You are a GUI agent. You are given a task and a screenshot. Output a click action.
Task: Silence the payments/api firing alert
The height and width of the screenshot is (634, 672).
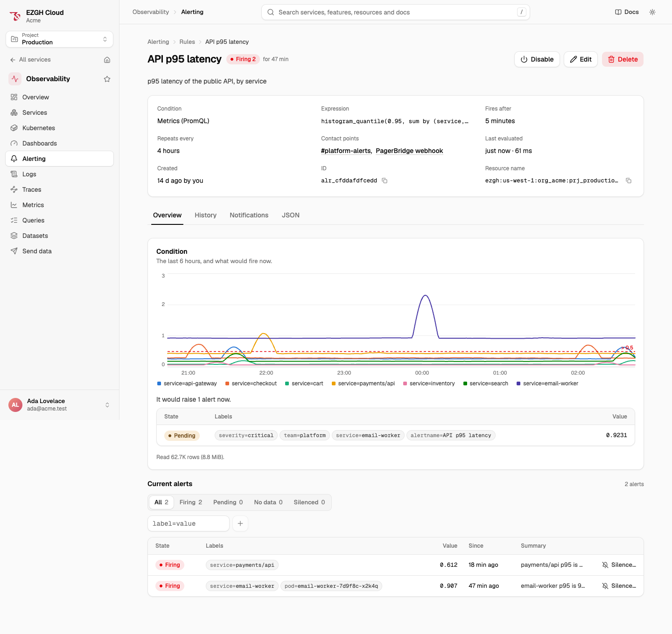click(x=619, y=565)
